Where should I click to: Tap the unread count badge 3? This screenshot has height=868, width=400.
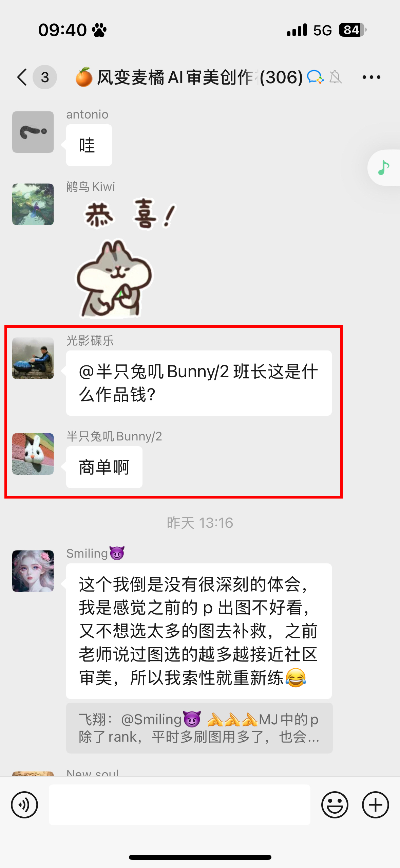(x=45, y=77)
